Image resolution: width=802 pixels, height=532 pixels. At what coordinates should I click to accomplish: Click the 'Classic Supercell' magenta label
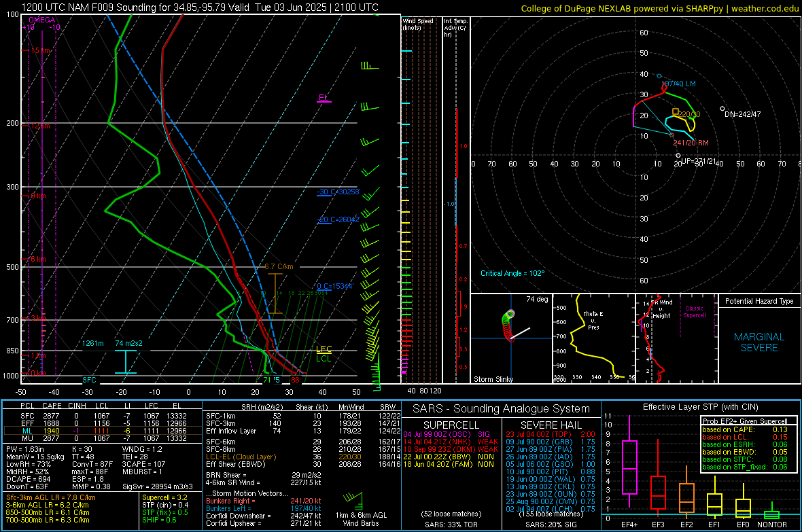[x=695, y=312]
